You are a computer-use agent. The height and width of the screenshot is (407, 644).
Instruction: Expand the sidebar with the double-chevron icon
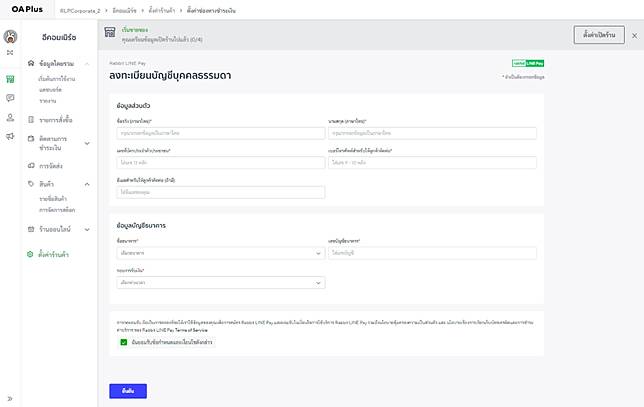[10, 397]
